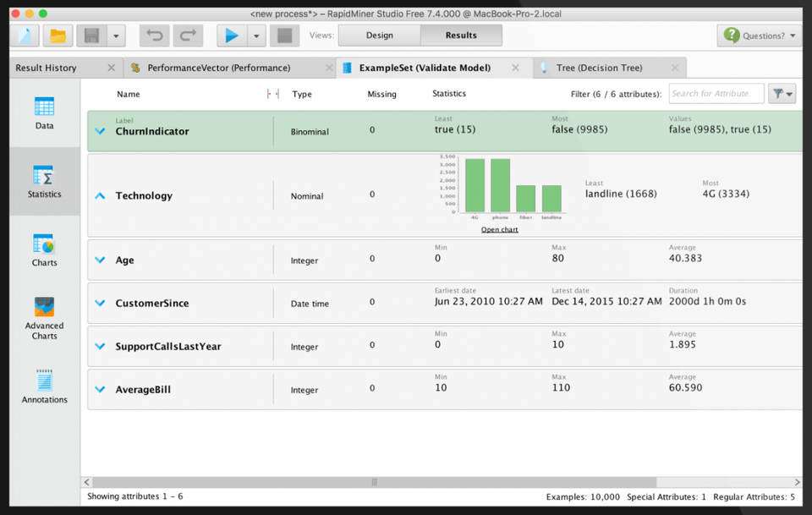Open the Data view in sidebar
812x515 pixels.
click(44, 113)
